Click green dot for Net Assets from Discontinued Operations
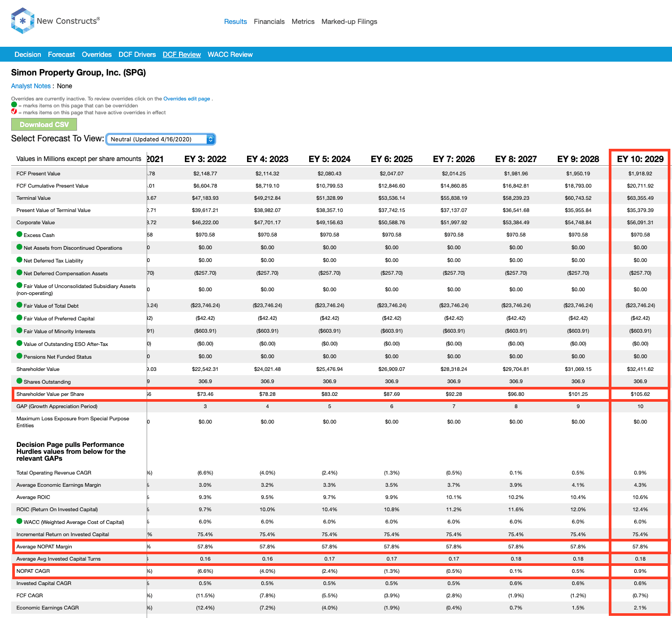This screenshot has height=618, width=672. point(19,247)
